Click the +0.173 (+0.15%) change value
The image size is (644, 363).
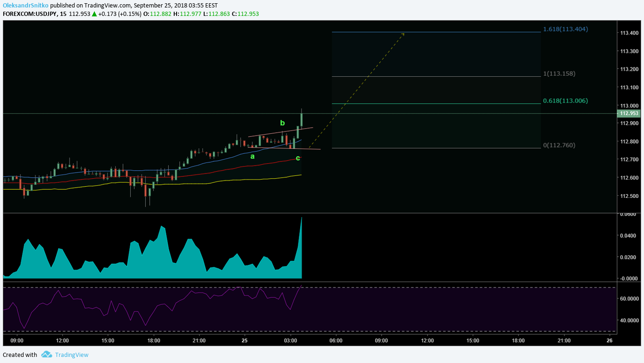(x=120, y=14)
